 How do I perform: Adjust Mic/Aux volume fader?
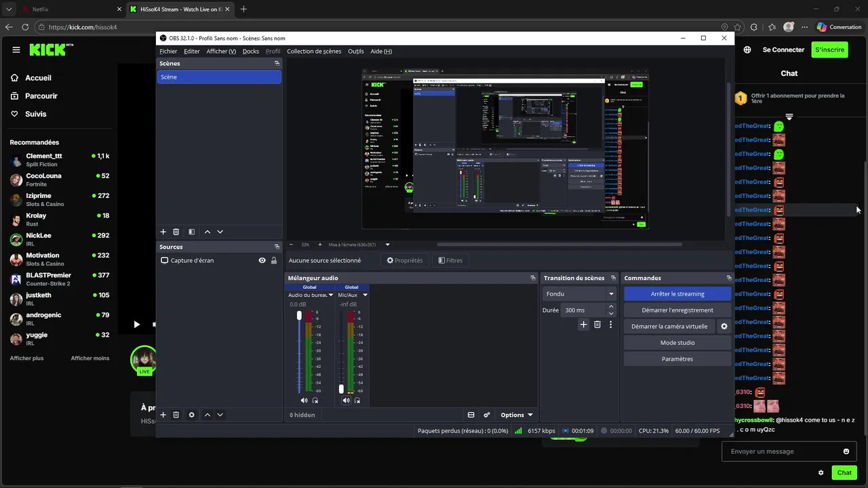click(341, 389)
